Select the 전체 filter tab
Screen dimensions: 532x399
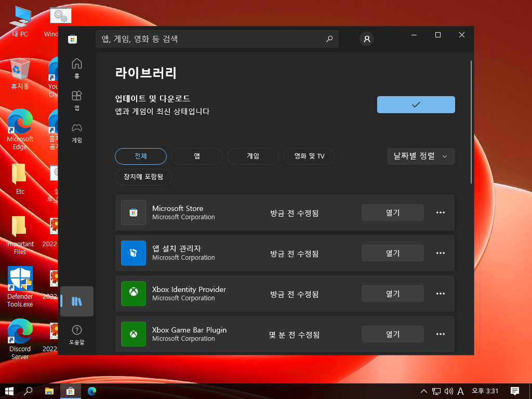pyautogui.click(x=141, y=156)
